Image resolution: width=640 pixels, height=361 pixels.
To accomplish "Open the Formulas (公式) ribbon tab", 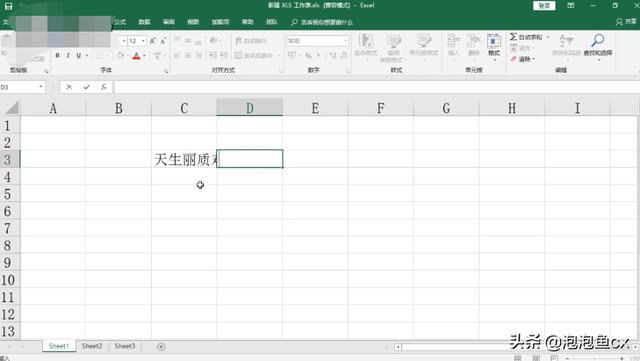I will click(120, 22).
